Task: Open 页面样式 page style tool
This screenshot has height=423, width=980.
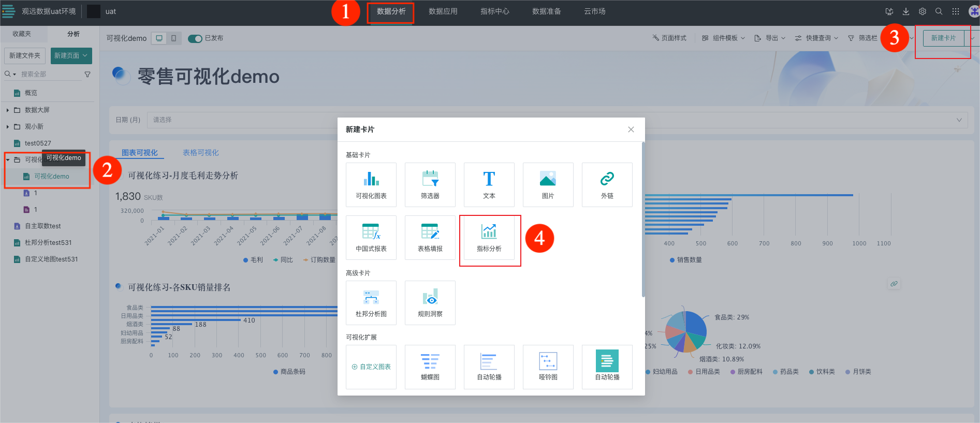Action: coord(669,38)
